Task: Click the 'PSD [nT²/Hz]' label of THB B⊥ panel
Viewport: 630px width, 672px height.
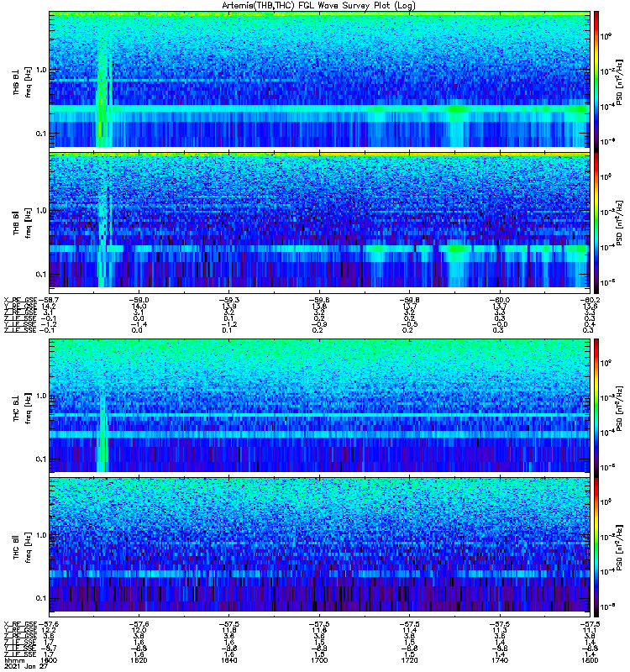Action: coord(619,81)
